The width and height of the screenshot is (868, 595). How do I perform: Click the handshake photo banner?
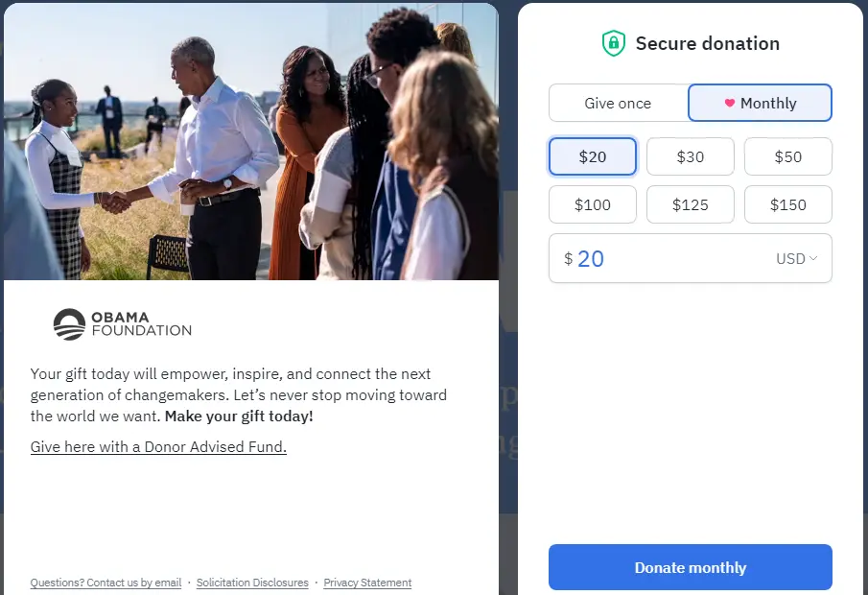point(251,142)
